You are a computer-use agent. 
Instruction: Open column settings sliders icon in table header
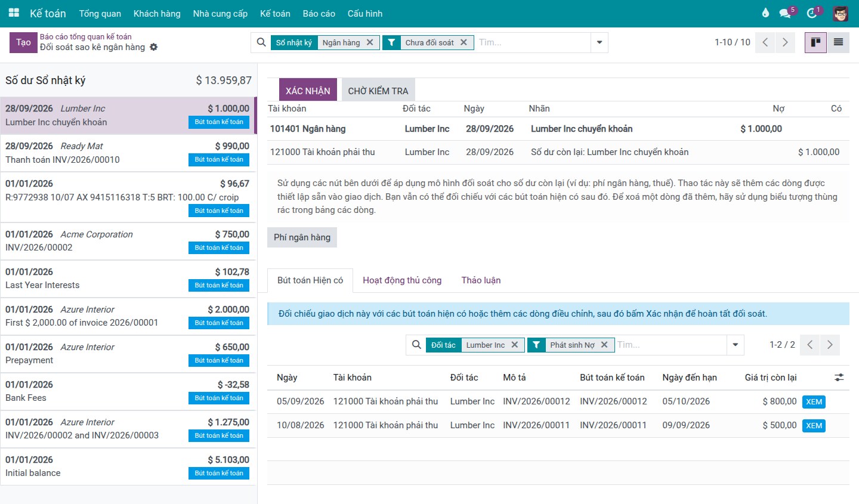pos(839,378)
